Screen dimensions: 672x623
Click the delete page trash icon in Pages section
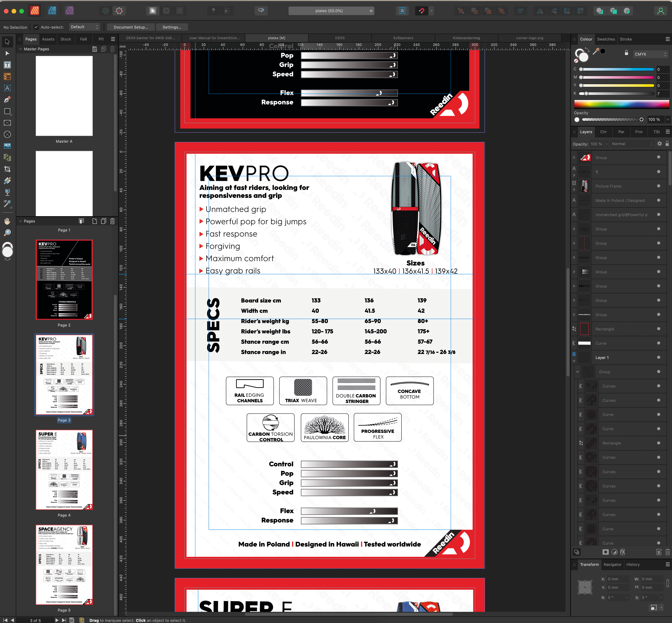[112, 221]
